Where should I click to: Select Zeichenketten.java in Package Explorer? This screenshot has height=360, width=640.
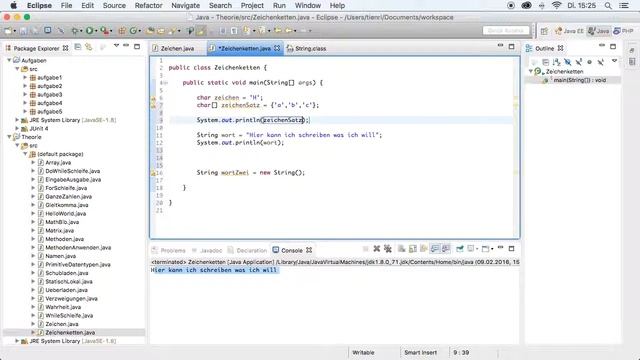pos(70,333)
